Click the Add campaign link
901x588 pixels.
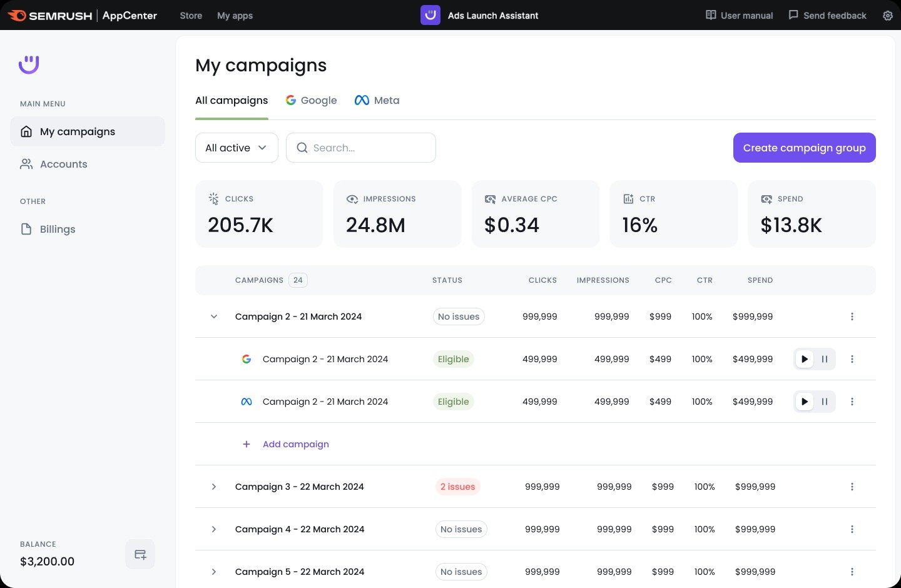pyautogui.click(x=295, y=444)
